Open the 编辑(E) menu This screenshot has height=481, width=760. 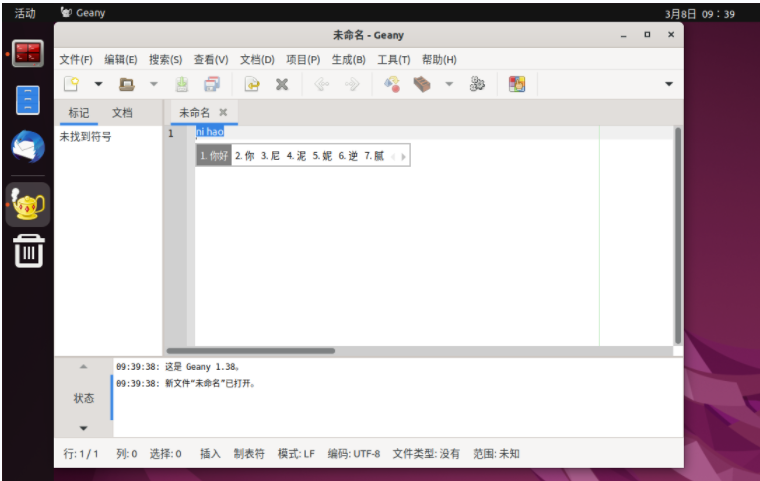(x=121, y=60)
